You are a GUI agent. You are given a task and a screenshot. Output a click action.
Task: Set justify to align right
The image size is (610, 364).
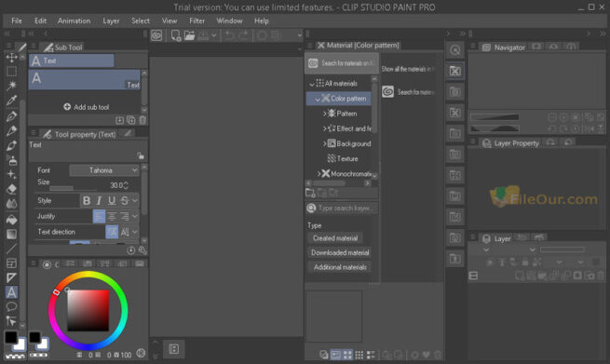click(125, 216)
